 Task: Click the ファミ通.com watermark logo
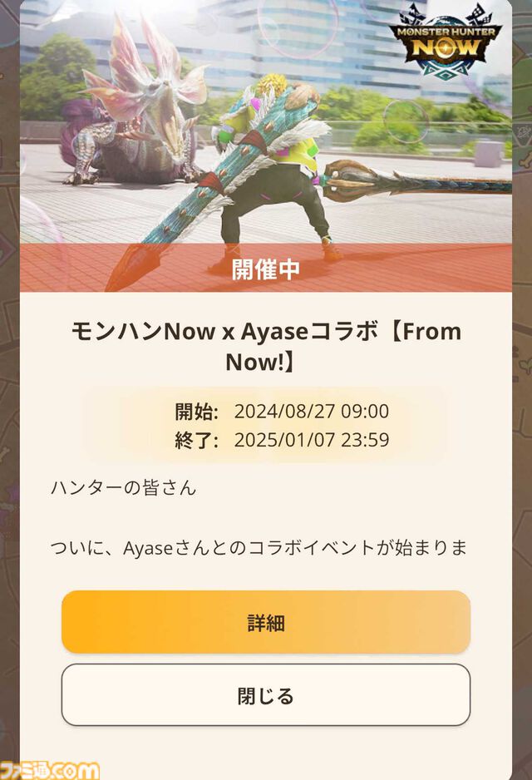pos(50,769)
